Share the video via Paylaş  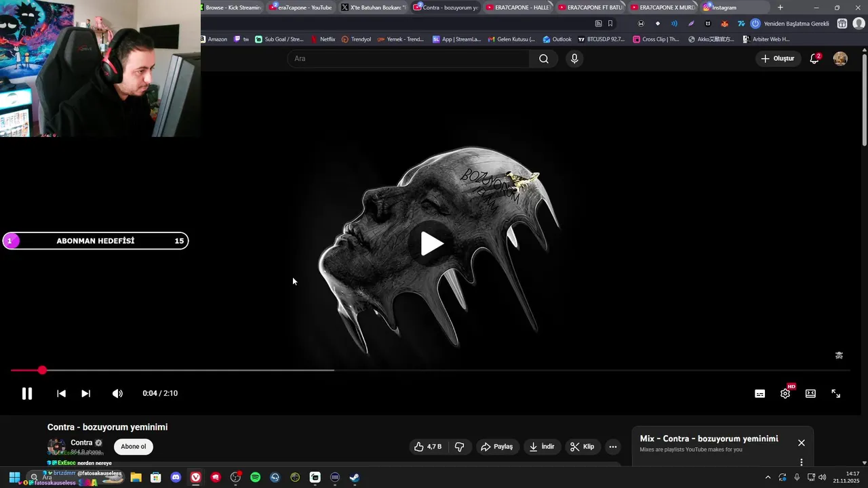[x=496, y=447]
